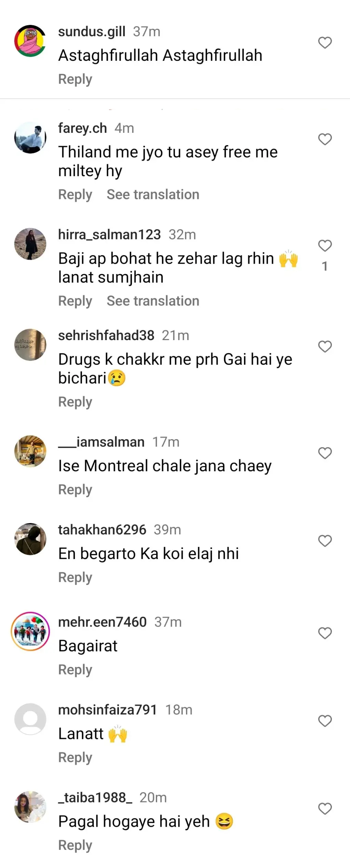350x868 pixels.
Task: Heart sehrishfahad38's Drugs comment
Action: click(x=325, y=347)
